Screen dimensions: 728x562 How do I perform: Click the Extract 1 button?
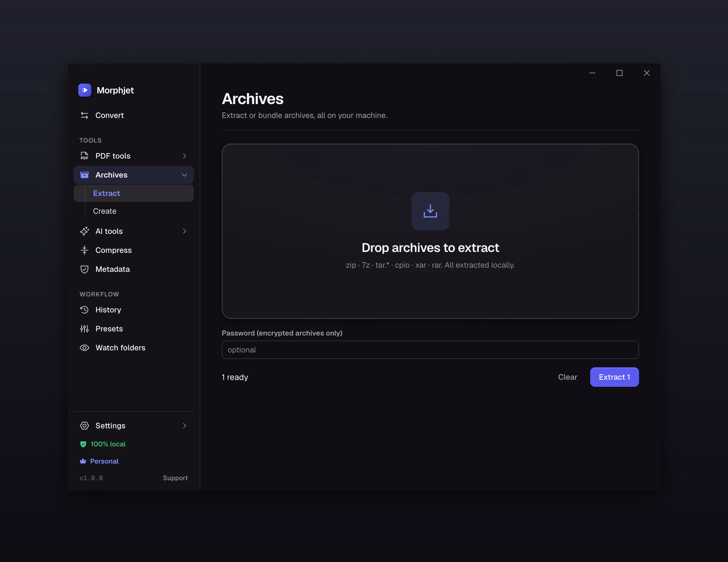click(x=614, y=377)
